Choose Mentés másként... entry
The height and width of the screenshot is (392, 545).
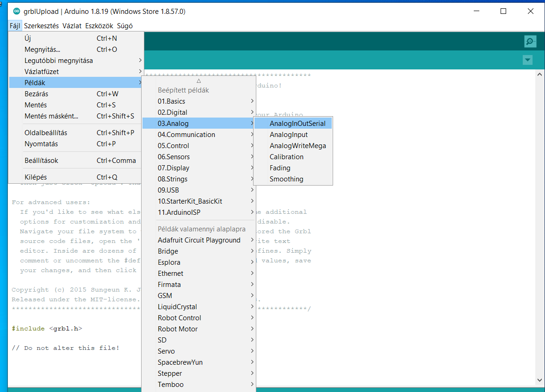point(75,116)
